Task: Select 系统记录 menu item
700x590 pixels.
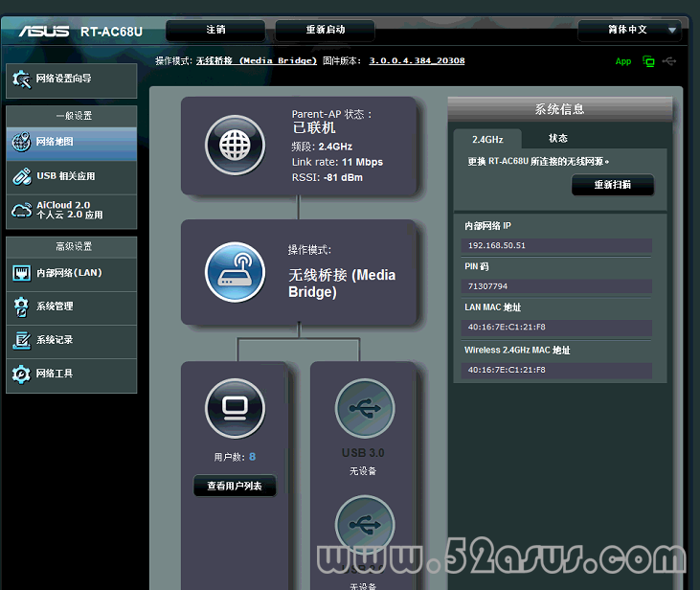Action: (x=72, y=341)
